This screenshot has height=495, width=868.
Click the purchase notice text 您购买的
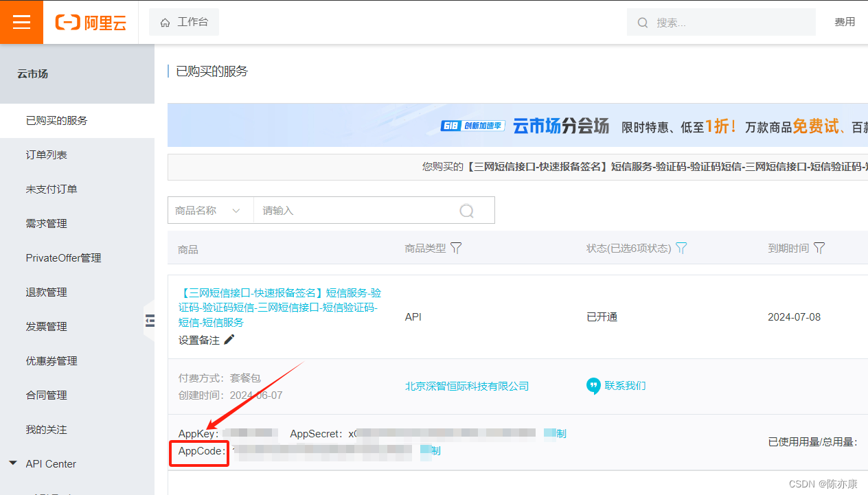(443, 167)
